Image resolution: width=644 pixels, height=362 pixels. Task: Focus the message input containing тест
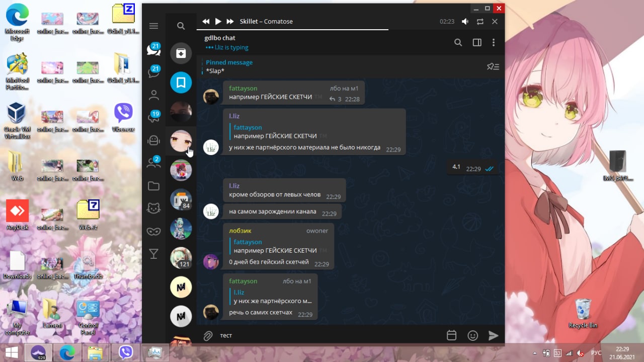pos(329,335)
